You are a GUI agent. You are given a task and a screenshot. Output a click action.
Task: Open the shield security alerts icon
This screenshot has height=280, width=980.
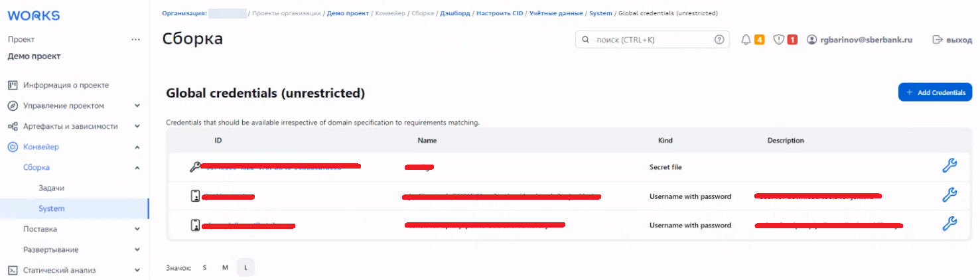(x=778, y=40)
